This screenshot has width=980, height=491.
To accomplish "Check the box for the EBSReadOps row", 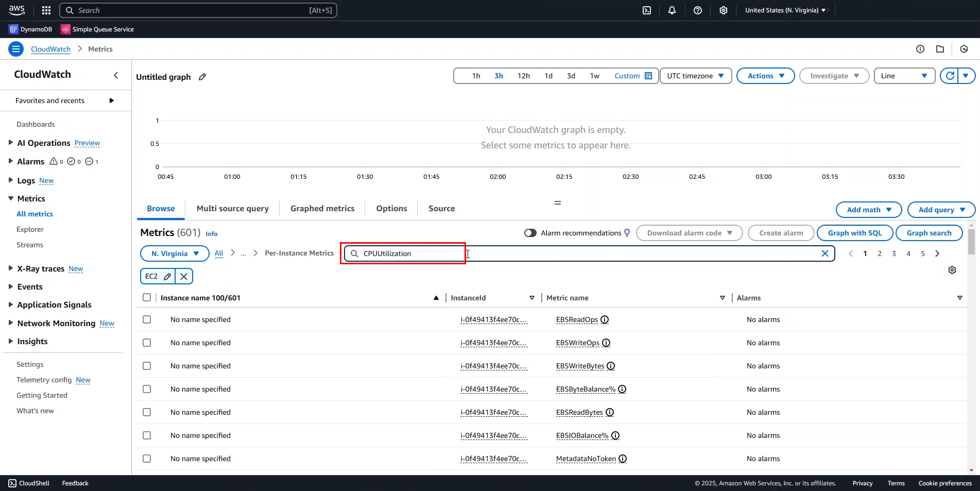I will point(147,319).
